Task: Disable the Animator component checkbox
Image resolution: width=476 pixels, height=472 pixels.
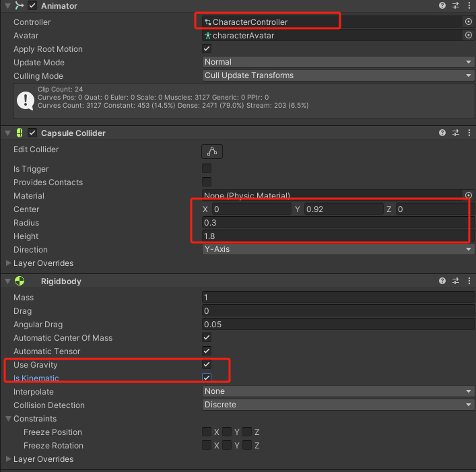Action: (32, 5)
